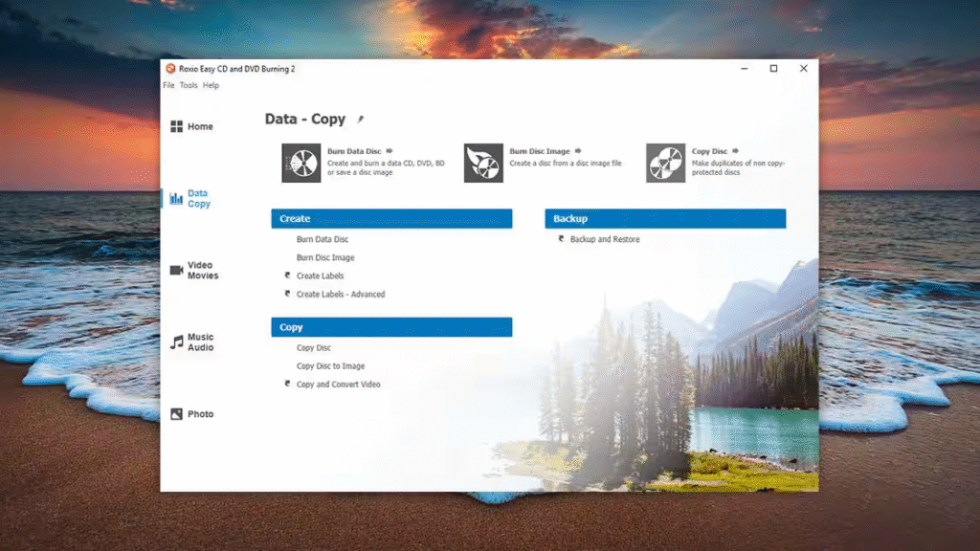The height and width of the screenshot is (551, 980).
Task: Click the Create section header bar
Action: (391, 219)
